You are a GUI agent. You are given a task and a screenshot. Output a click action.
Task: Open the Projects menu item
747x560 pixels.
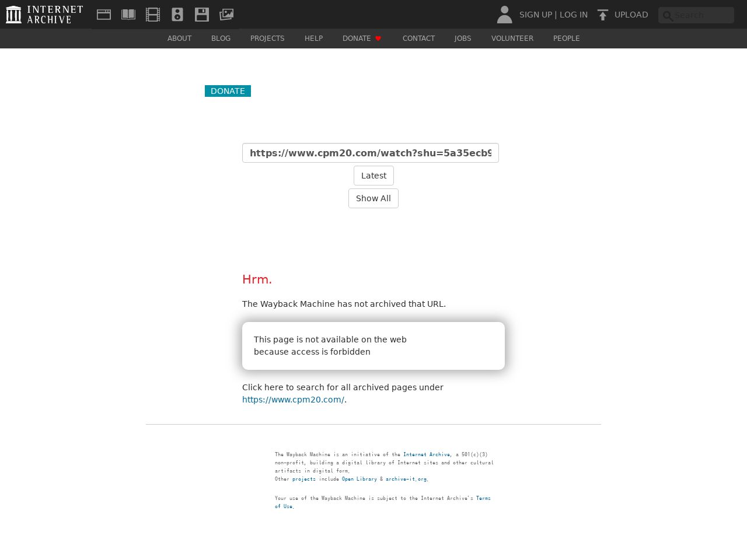click(267, 38)
